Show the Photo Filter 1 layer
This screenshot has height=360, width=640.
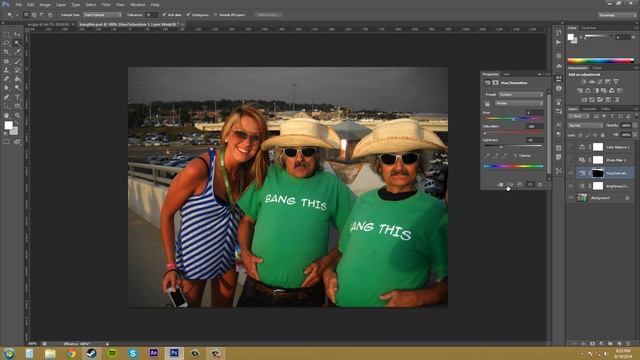coord(571,160)
